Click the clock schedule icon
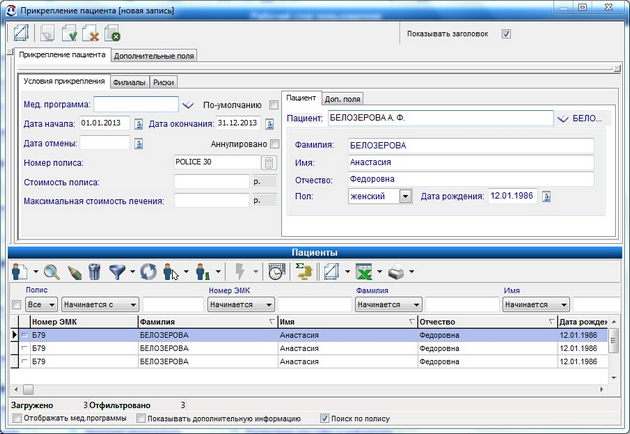630x434 pixels. coord(276,272)
